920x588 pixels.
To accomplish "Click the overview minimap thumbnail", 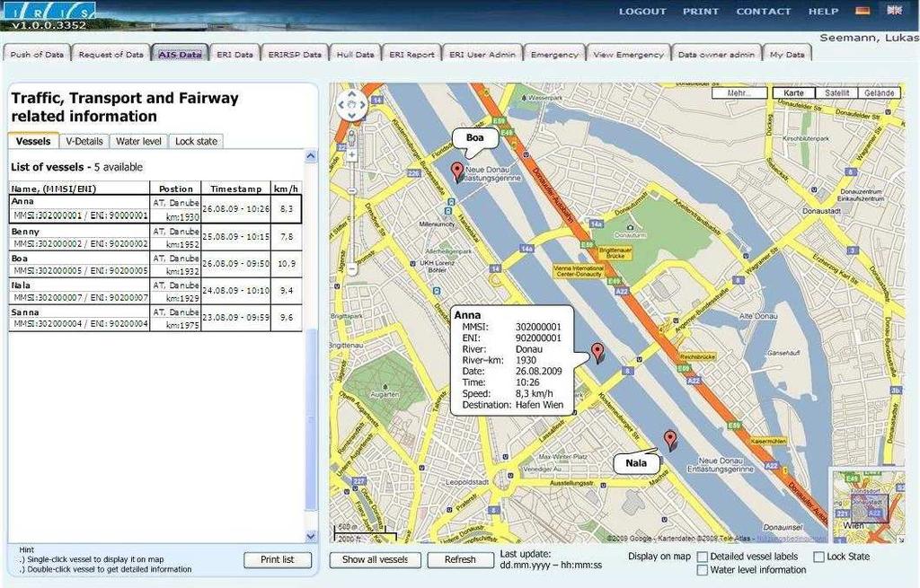I will click(x=867, y=505).
